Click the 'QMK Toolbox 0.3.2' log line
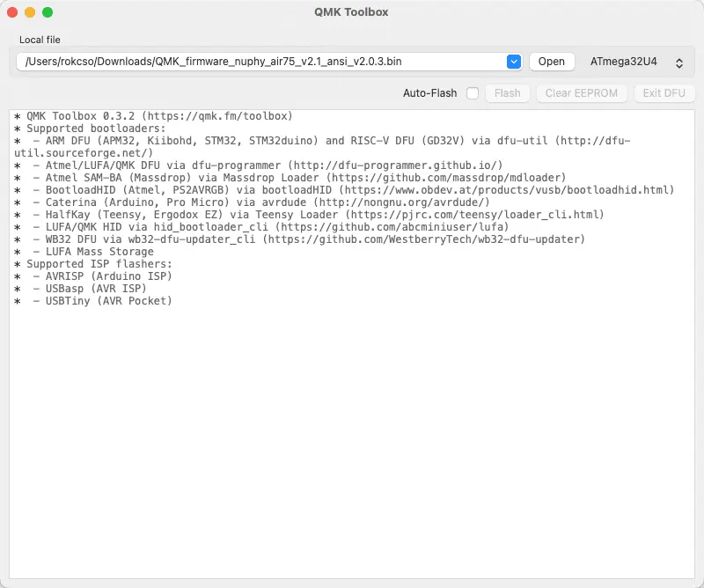This screenshot has height=588, width=704. tap(153, 116)
